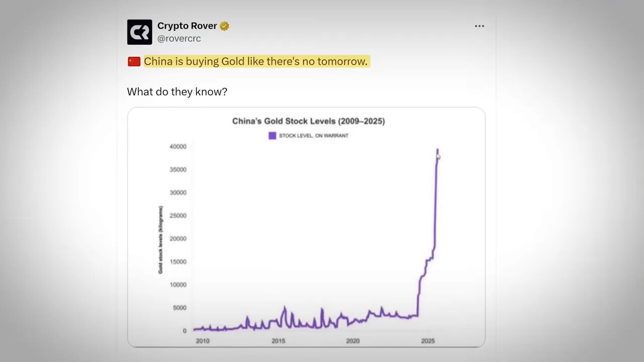Click the @rovercrc handle
This screenshot has width=644, height=362.
click(179, 38)
